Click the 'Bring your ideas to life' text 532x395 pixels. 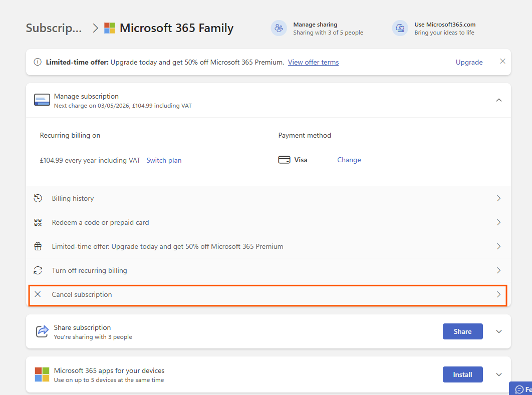tap(444, 33)
